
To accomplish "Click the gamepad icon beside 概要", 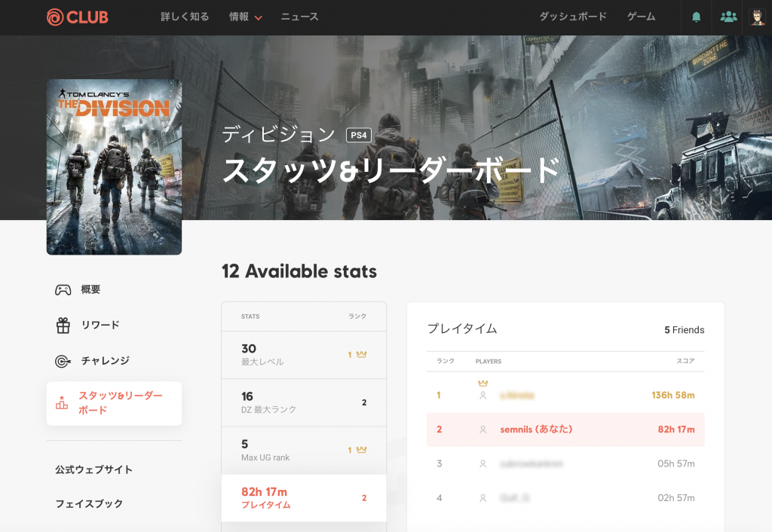I will (63, 290).
